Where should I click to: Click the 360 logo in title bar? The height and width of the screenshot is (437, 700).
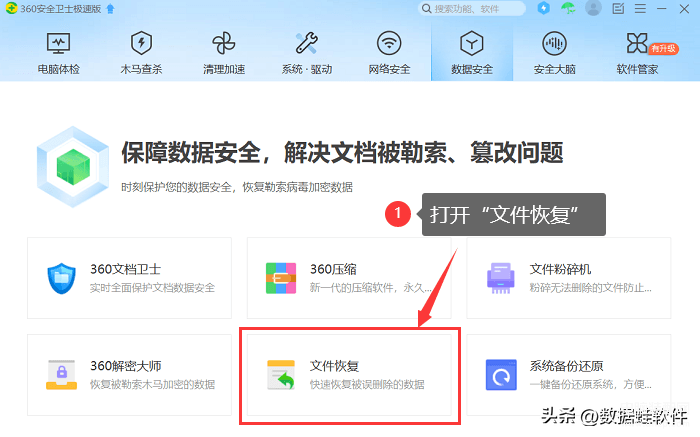12,8
